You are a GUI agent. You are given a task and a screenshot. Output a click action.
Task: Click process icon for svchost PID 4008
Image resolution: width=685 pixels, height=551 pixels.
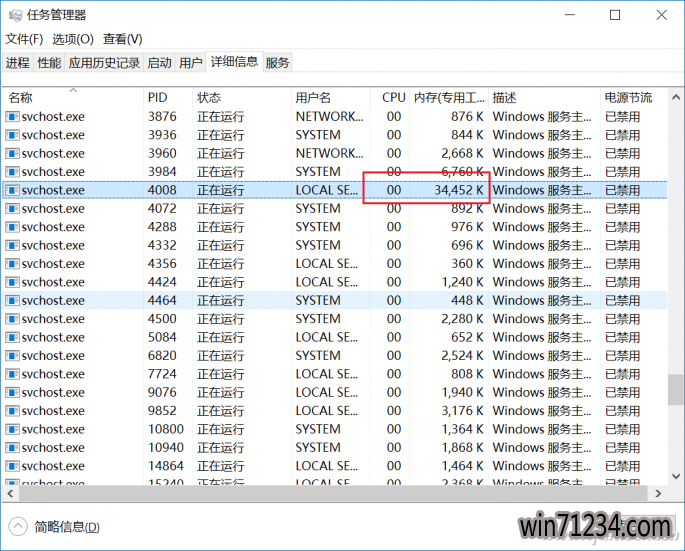[12, 190]
